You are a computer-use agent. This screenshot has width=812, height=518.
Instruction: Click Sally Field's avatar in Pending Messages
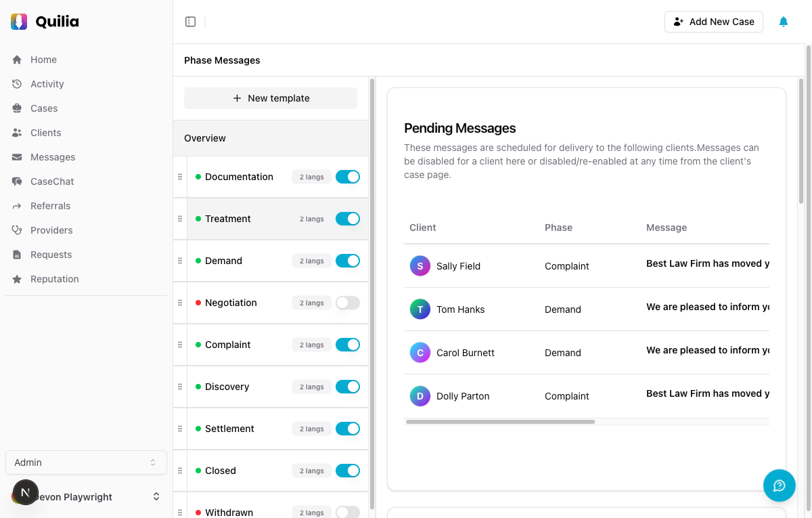(x=420, y=266)
